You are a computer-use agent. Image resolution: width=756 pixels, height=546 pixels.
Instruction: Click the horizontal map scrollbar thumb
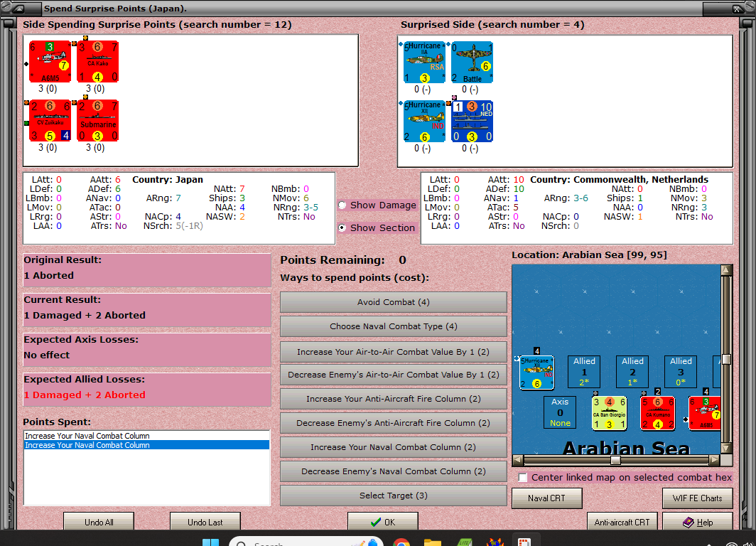pos(615,460)
